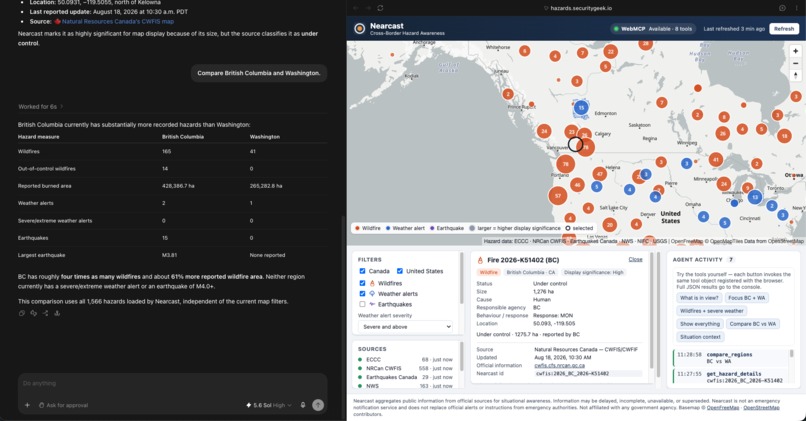Open the OpenStreetMap footer link
The height and width of the screenshot is (421, 806).
point(761,408)
